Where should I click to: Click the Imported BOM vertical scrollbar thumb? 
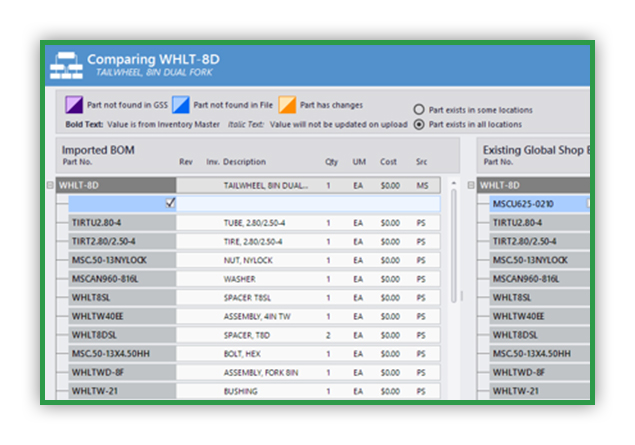454,246
